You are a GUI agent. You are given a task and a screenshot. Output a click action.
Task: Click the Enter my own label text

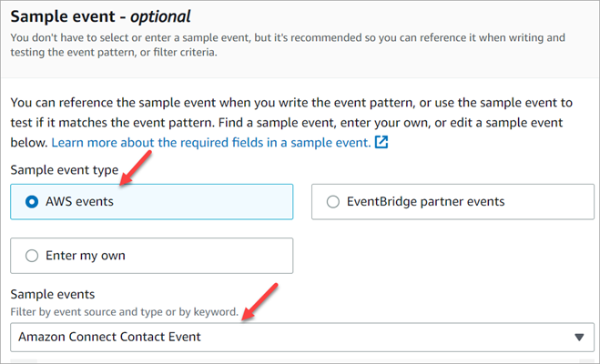[86, 256]
